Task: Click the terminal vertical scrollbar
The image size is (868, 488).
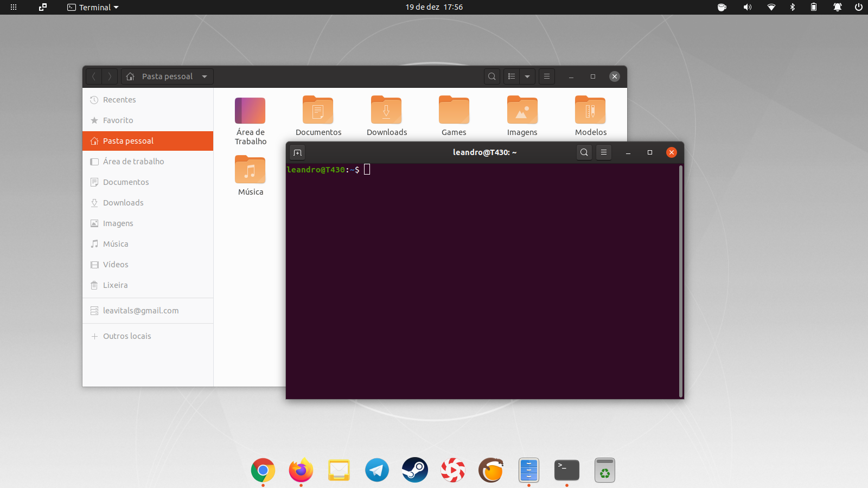Action: click(x=681, y=281)
